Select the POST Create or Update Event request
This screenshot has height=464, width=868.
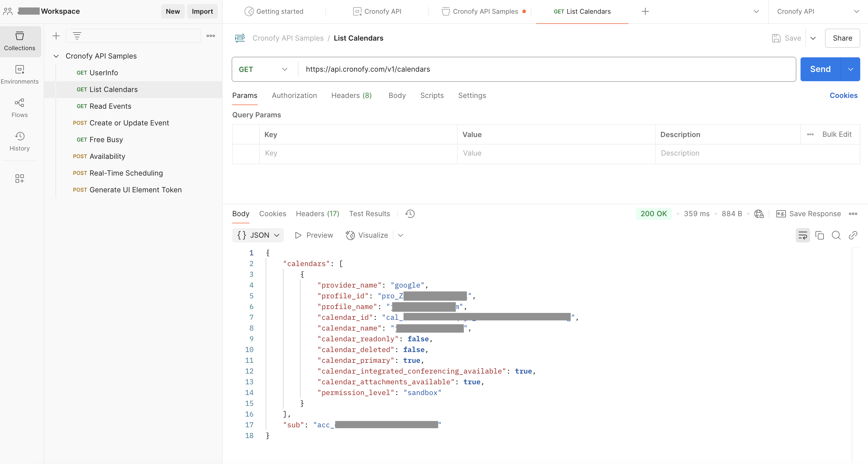coord(133,123)
